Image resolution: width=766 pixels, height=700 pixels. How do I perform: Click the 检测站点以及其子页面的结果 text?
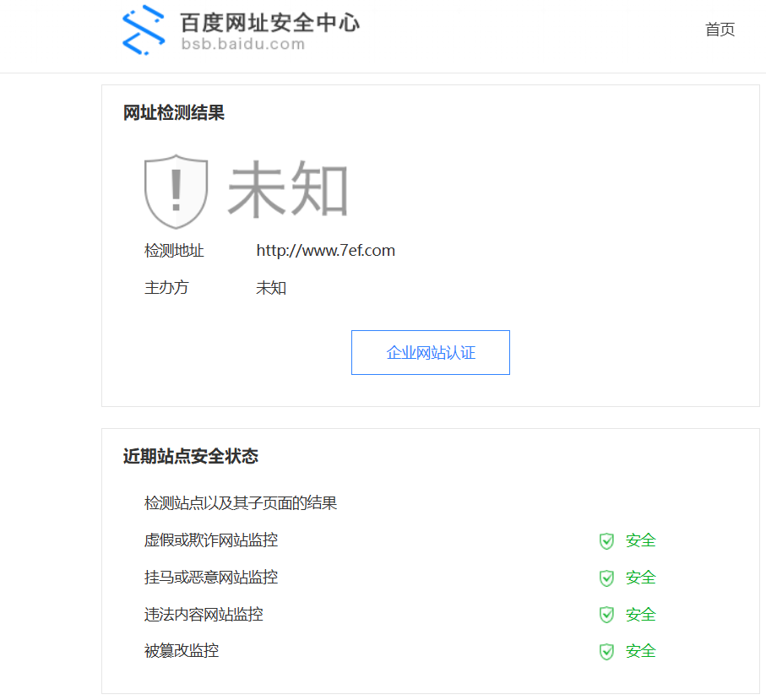point(240,502)
